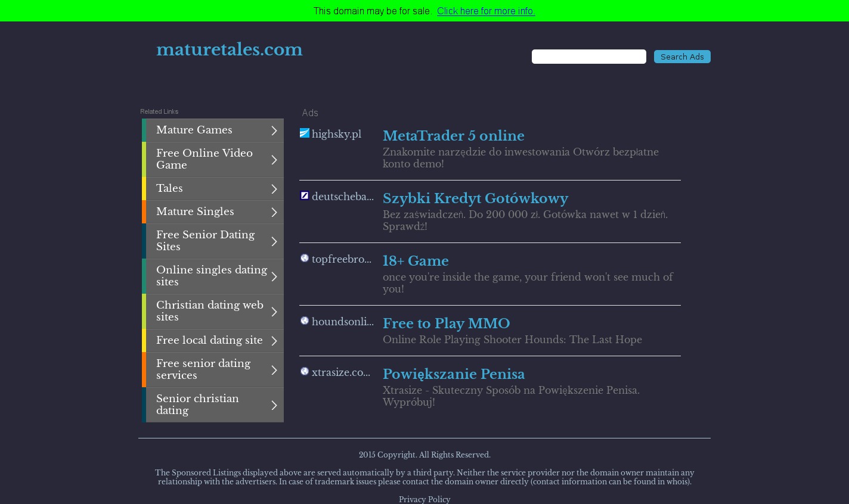This screenshot has width=849, height=504.
Task: Click the 'Online Role Playing Shooter' description
Action: pos(512,340)
